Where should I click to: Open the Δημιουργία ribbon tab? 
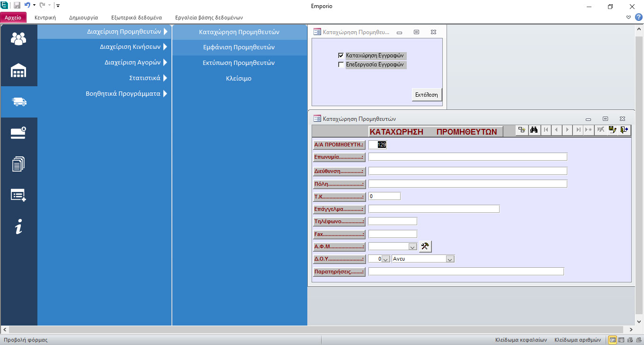[83, 18]
